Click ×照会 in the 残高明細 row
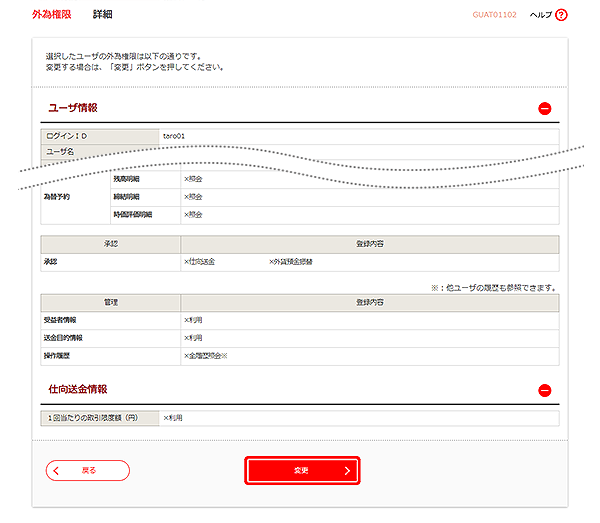This screenshot has height=523, width=600. click(193, 179)
